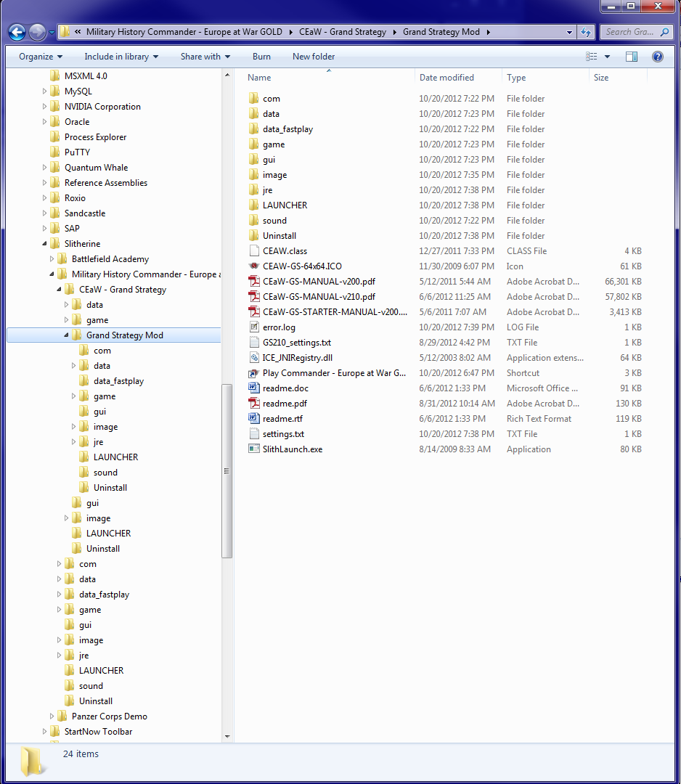Select CEaW-GS-MANUAL-v200.pdf icon
Viewport: 681px width, 784px height.
point(254,282)
